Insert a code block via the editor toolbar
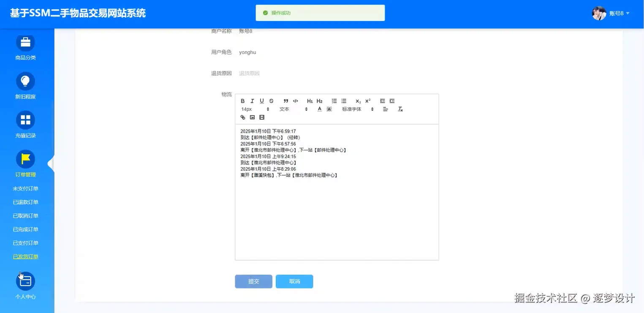This screenshot has width=644, height=313. pyautogui.click(x=296, y=101)
